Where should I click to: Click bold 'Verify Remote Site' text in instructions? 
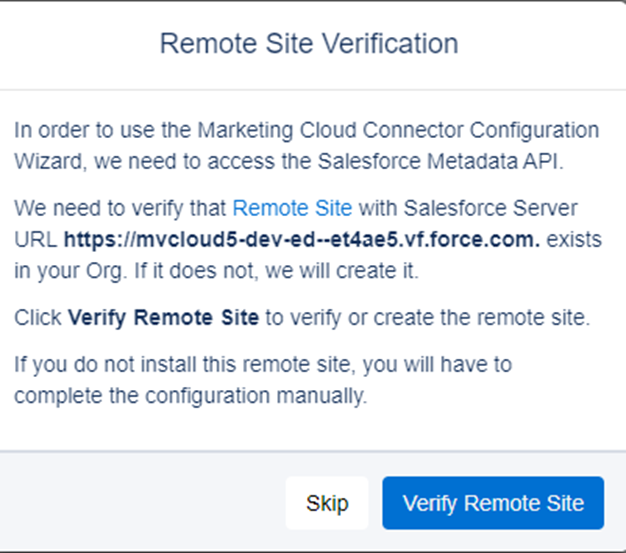pos(164,318)
